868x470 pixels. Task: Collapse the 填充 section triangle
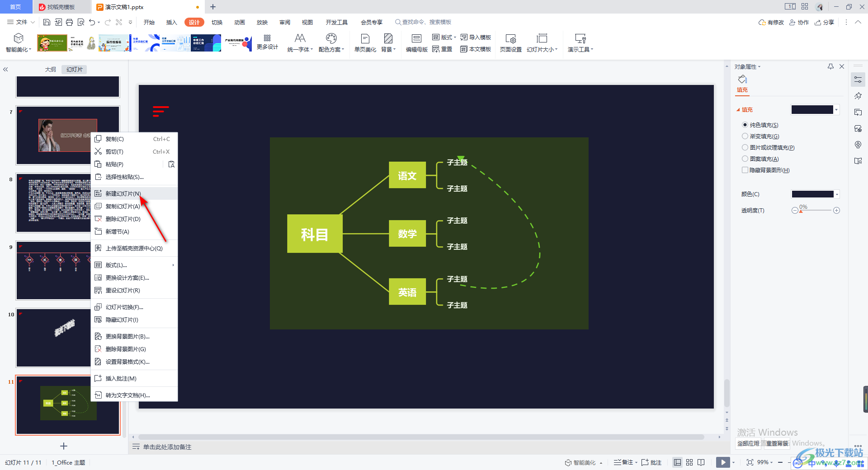point(738,110)
